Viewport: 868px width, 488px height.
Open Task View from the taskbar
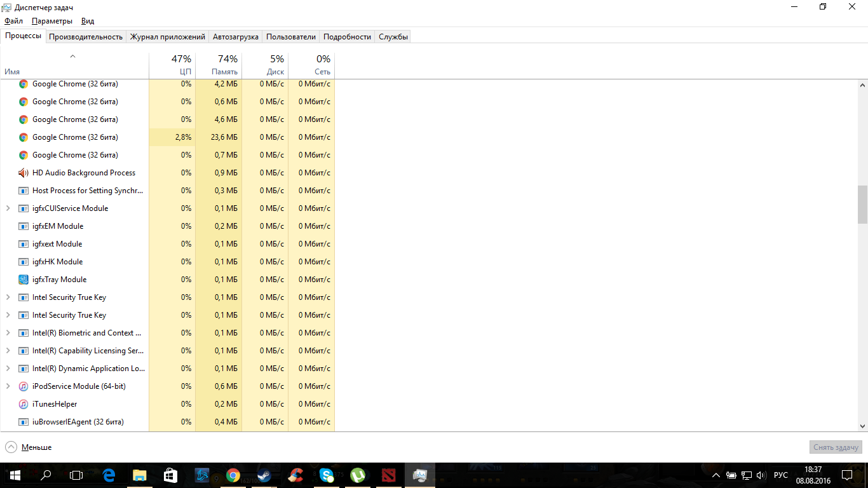coord(76,475)
